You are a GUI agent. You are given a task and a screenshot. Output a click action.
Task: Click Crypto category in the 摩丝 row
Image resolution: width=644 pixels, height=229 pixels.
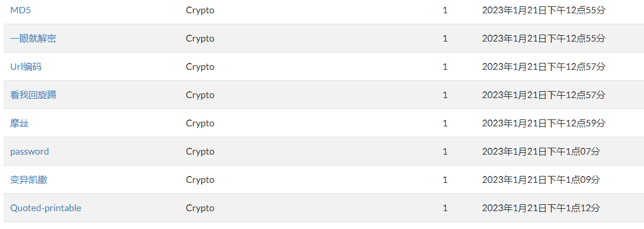[200, 123]
